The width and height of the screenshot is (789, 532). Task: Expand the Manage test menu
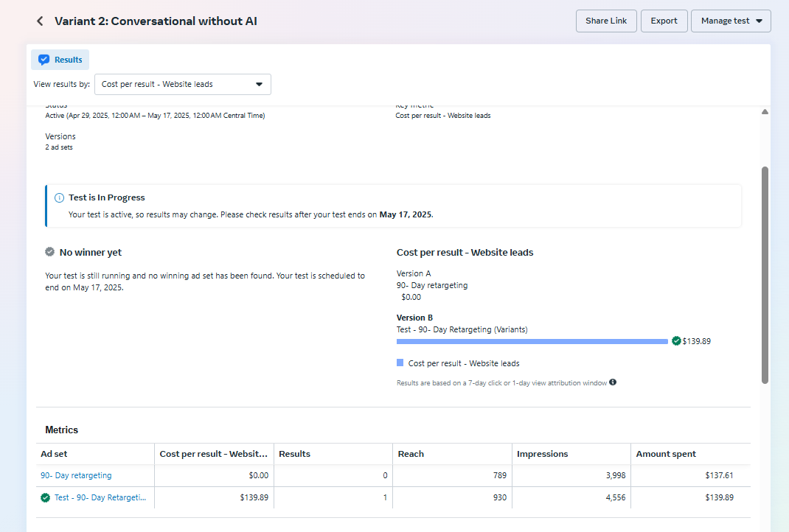pos(731,21)
